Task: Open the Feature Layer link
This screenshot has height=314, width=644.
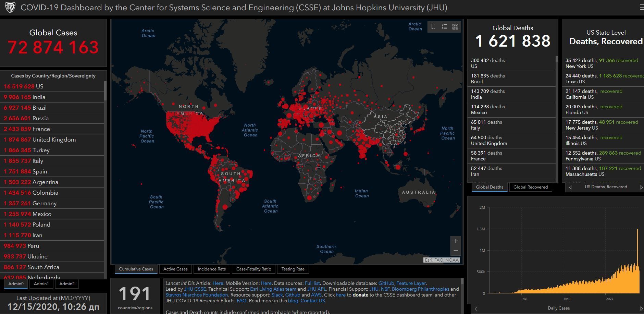Action: point(411,283)
